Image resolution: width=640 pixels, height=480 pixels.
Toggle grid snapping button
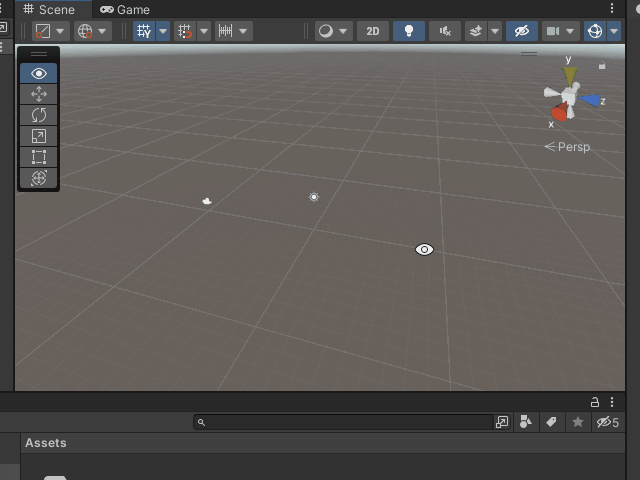(185, 31)
